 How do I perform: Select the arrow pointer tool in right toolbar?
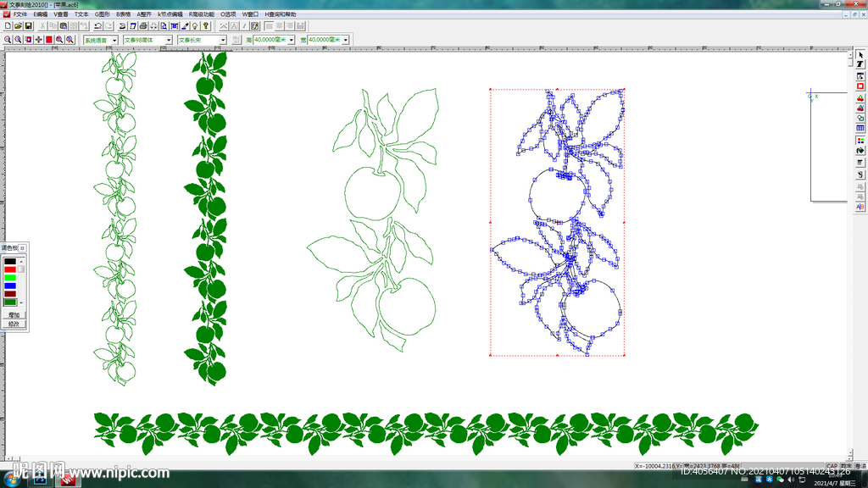coord(860,54)
